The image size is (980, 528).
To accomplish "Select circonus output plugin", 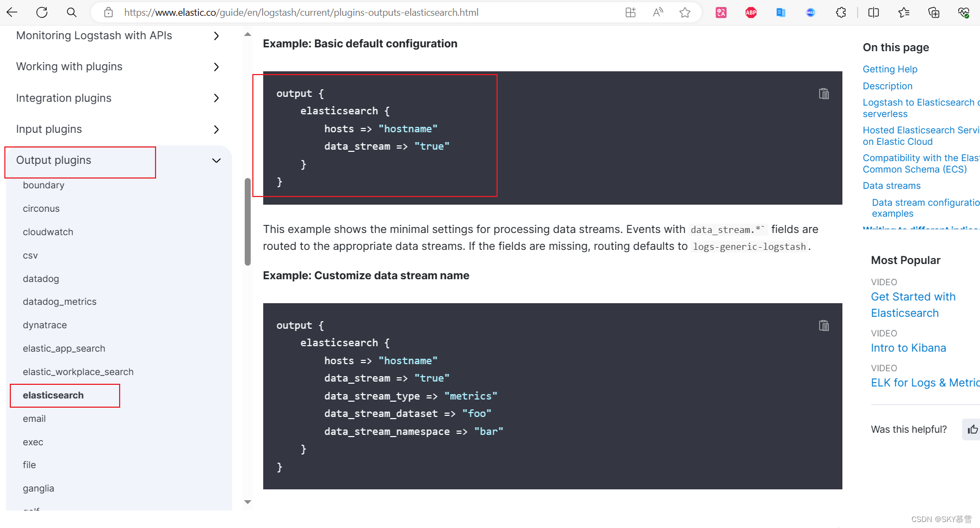I will tap(41, 208).
